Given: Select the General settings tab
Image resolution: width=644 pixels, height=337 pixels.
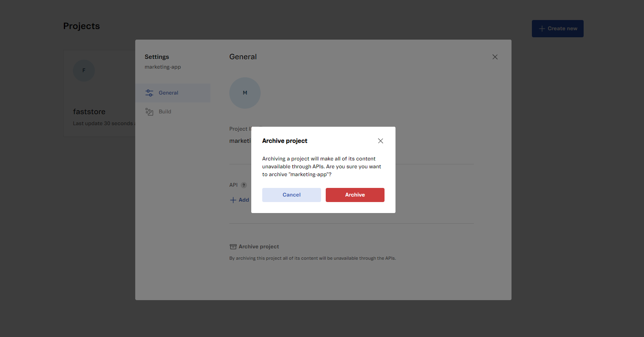Looking at the screenshot, I should (x=169, y=93).
